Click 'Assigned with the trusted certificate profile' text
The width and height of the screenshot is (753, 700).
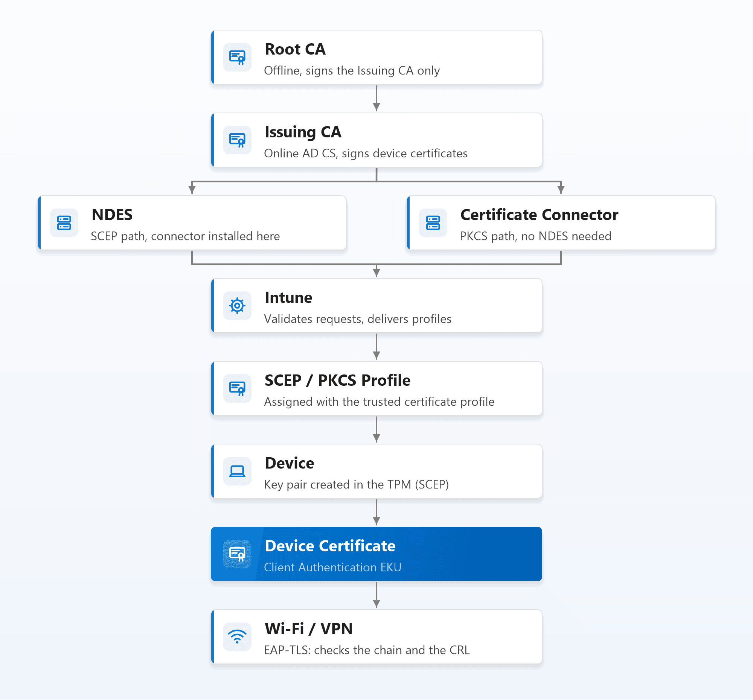click(379, 402)
